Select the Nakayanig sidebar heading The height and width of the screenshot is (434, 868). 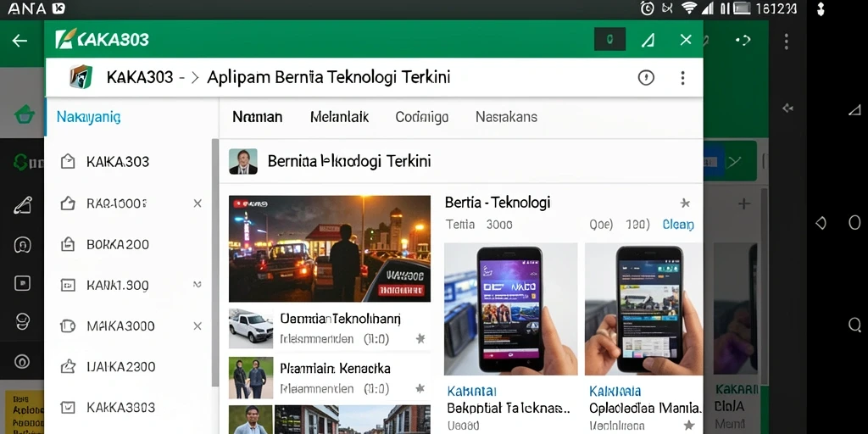88,117
